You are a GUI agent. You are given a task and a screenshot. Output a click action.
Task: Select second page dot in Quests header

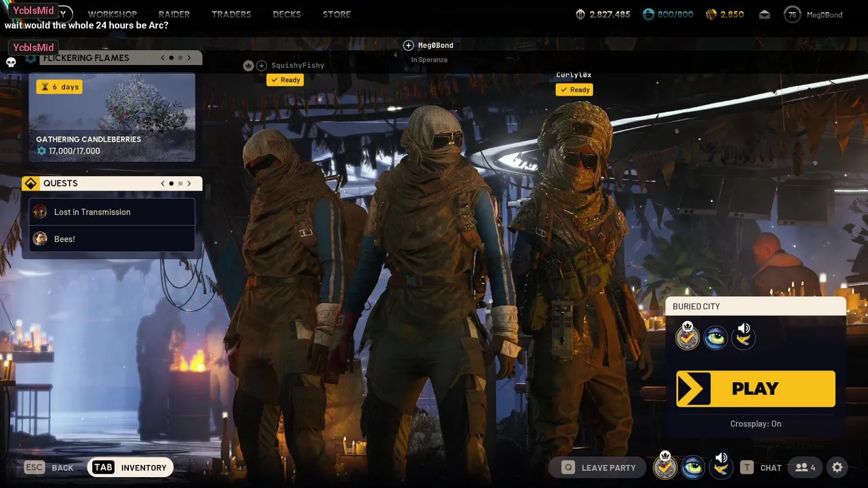[180, 183]
